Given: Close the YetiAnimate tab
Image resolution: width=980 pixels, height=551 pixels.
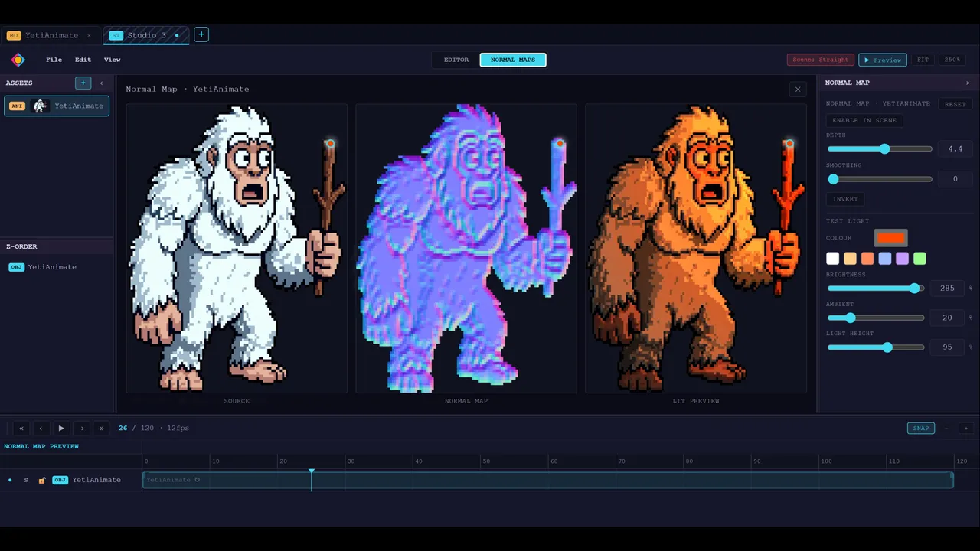Looking at the screenshot, I should 89,35.
